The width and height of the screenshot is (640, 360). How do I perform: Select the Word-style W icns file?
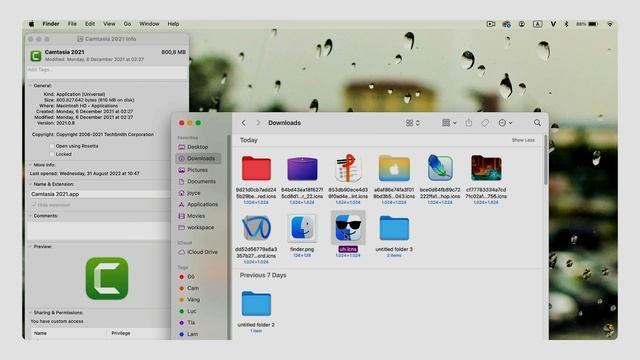tap(256, 228)
